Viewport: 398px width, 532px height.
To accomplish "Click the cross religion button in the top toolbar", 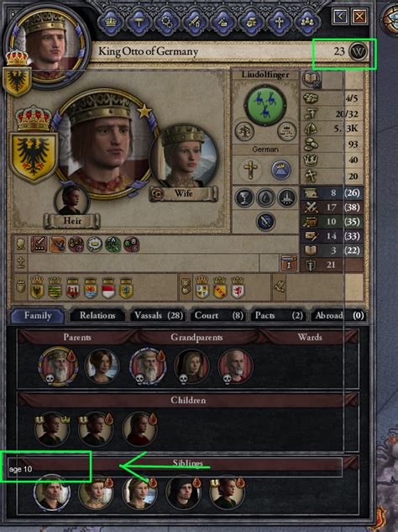I will click(x=279, y=22).
